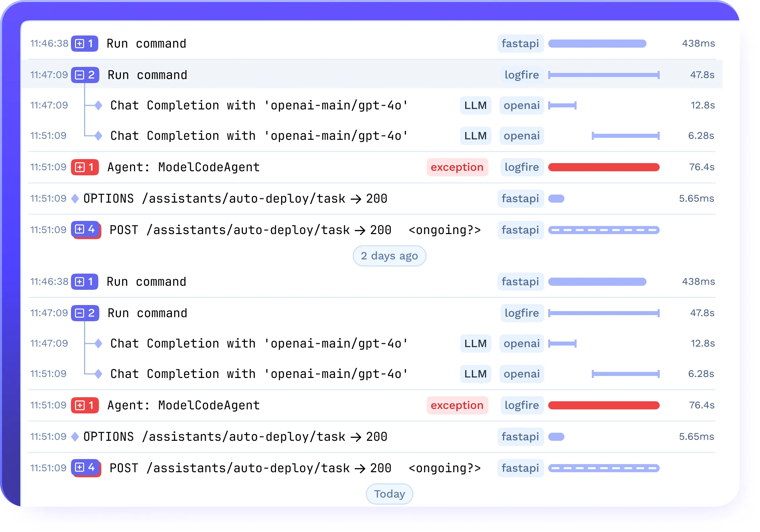Expand the red ModelCodeAgent span above '2 days ago'

[x=80, y=167]
